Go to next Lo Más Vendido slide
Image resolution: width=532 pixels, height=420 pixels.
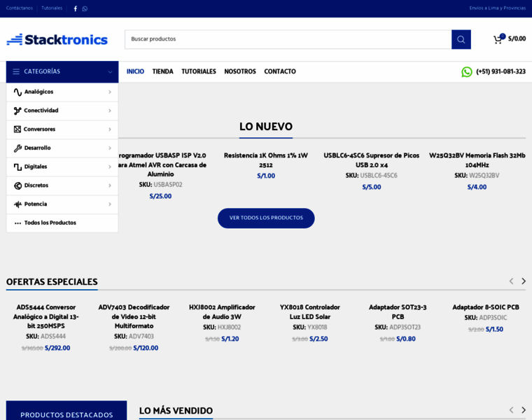[524, 409]
